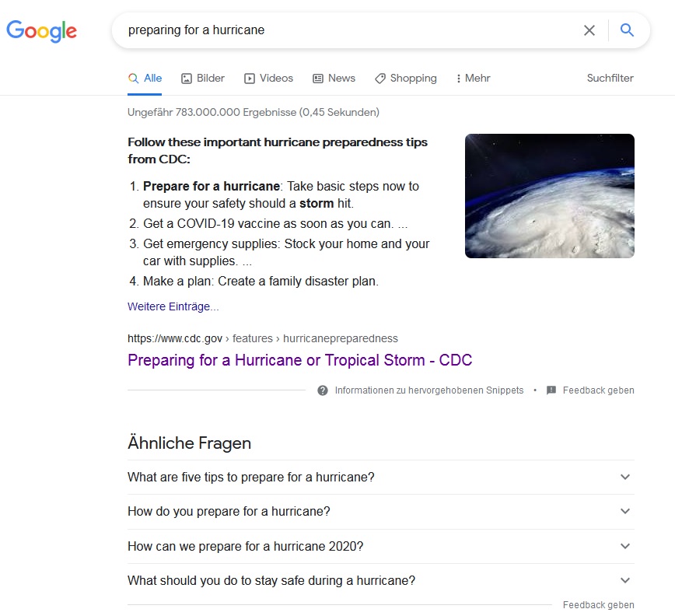The width and height of the screenshot is (675, 616).
Task: Click the Google logo
Action: pyautogui.click(x=42, y=31)
